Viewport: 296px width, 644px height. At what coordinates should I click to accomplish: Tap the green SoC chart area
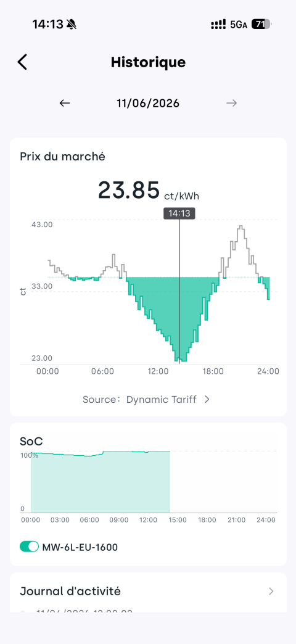point(100,482)
